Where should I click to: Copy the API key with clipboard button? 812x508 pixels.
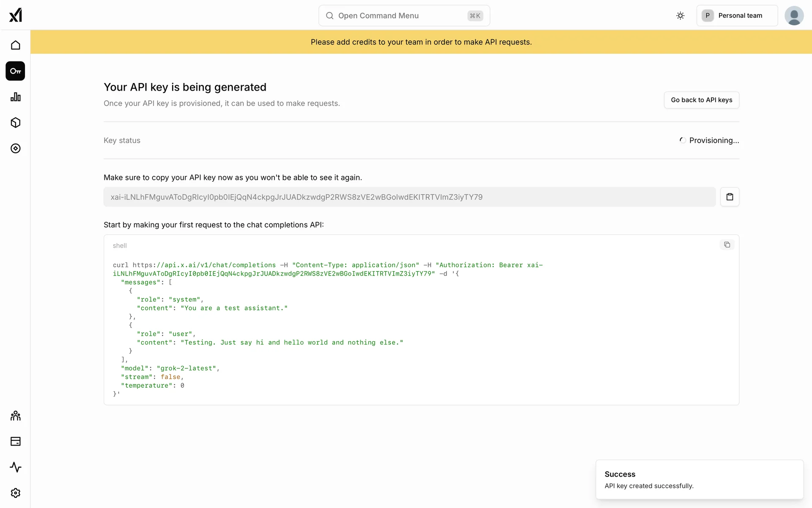pyautogui.click(x=730, y=197)
